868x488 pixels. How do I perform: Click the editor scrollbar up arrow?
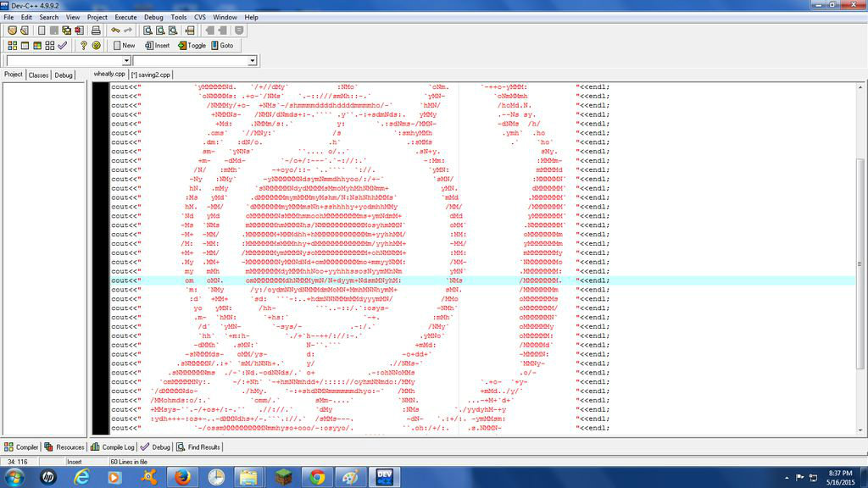pos(860,87)
